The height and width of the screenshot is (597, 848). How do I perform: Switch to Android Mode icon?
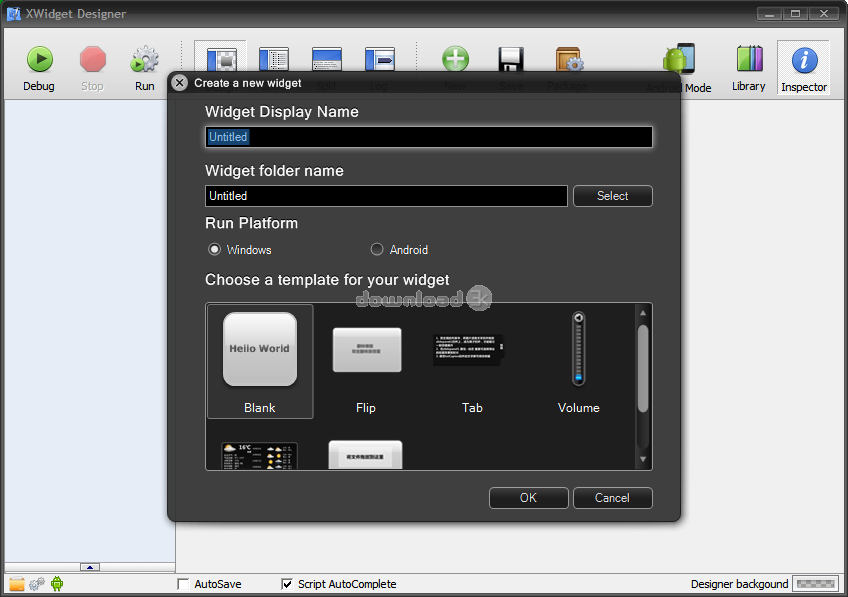679,58
